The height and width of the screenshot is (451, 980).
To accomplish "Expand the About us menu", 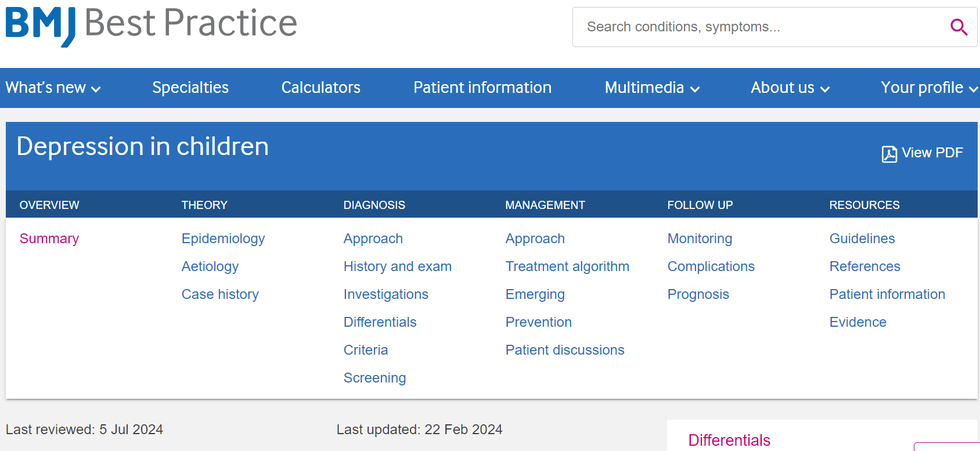I will (x=790, y=88).
